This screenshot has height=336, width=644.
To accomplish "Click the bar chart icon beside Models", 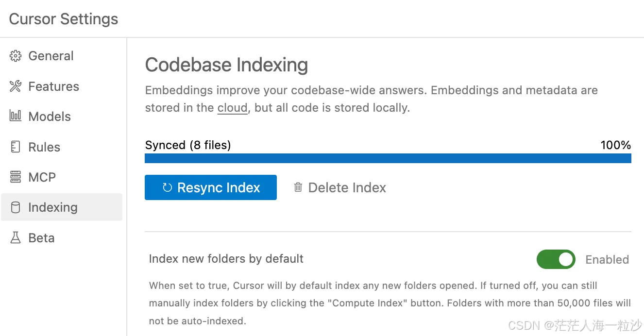I will pyautogui.click(x=16, y=116).
